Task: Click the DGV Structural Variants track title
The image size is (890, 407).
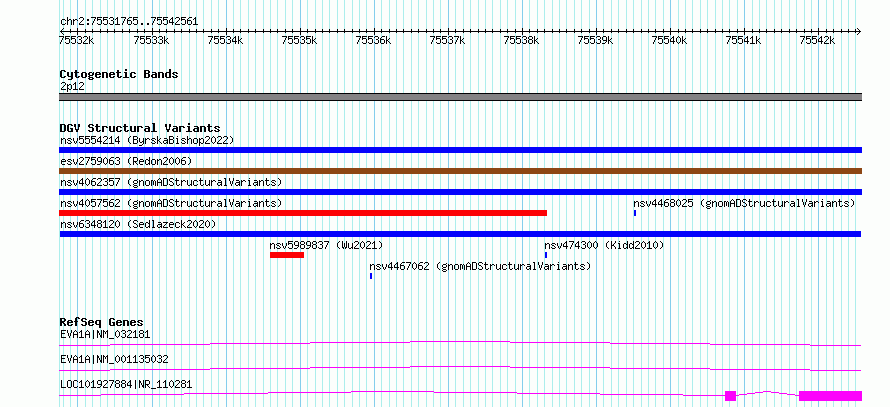Action: (x=140, y=128)
